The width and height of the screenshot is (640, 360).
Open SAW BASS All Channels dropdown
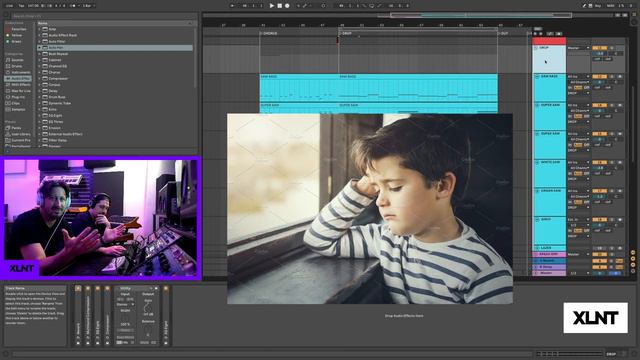pos(579,82)
